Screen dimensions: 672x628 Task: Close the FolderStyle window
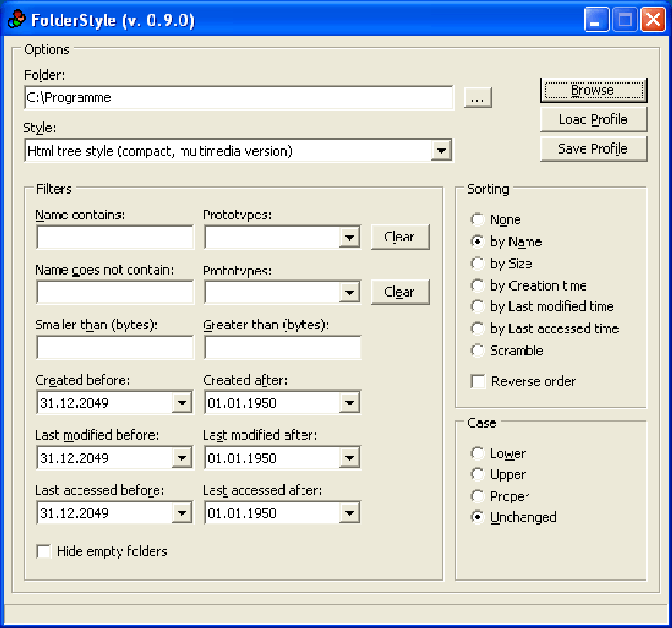click(x=653, y=20)
